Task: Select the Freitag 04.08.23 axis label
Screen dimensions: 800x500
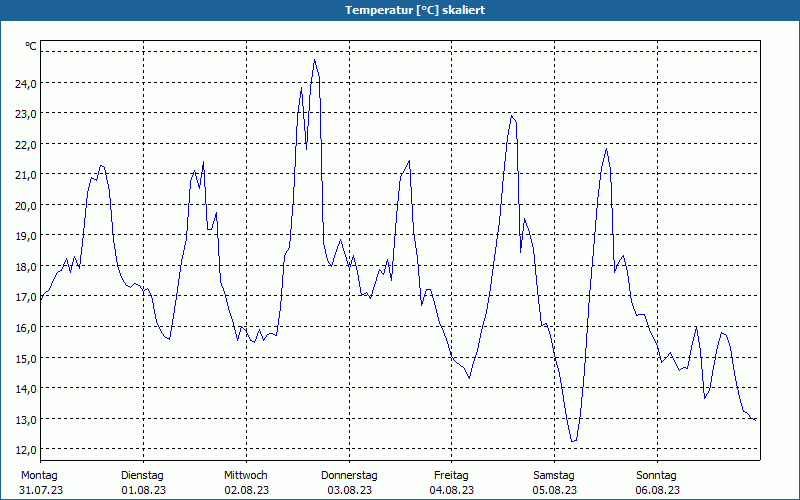Action: [452, 483]
